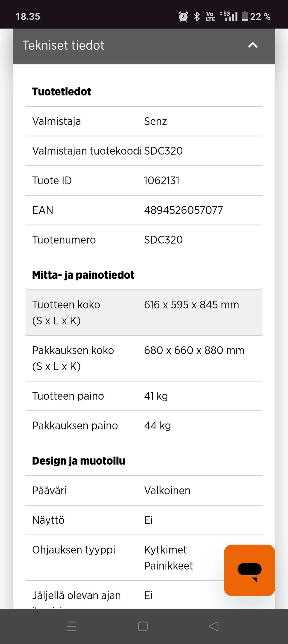
Task: Tap the Bluetooth status icon
Action: pyautogui.click(x=197, y=17)
